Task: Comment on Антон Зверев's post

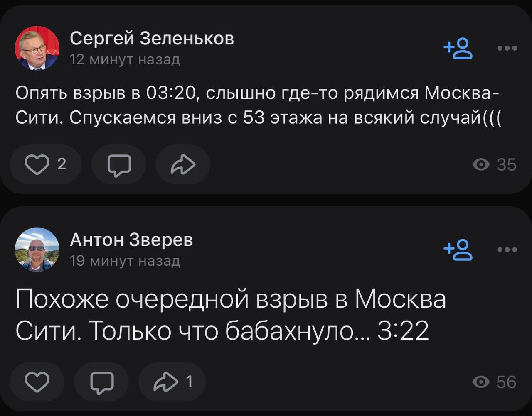Action: click(x=102, y=382)
